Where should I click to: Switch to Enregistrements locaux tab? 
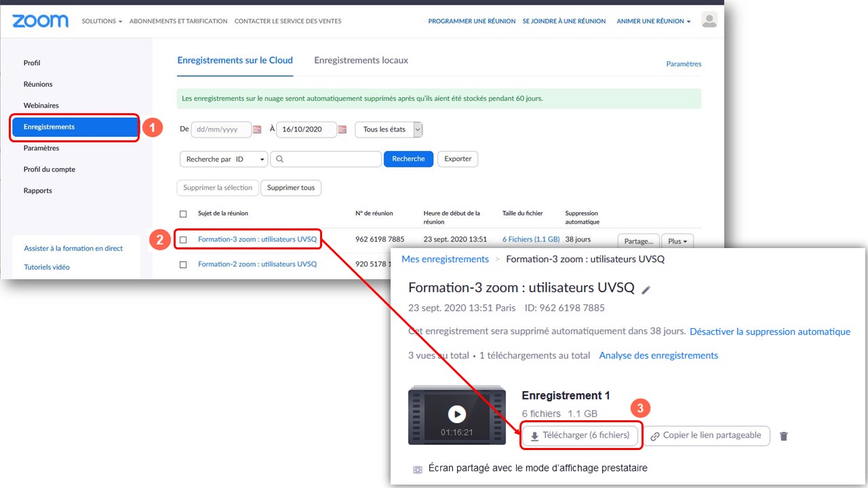pos(361,60)
